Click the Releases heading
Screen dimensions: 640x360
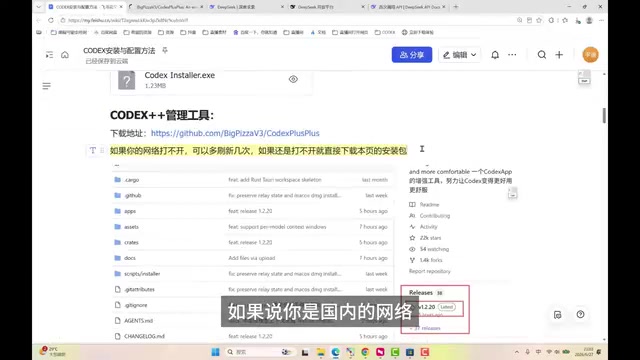click(420, 293)
